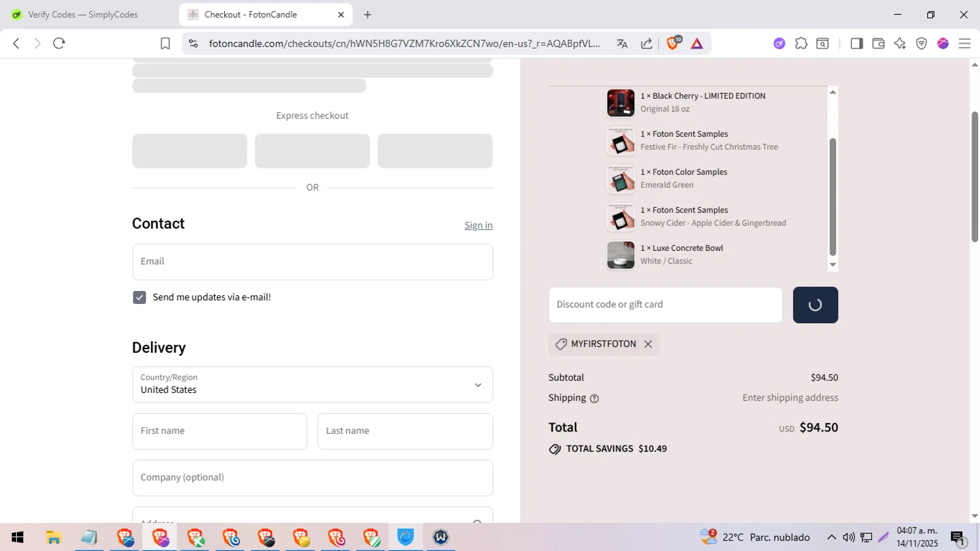The width and height of the screenshot is (980, 551).
Task: Bookmark this checkout page
Action: (165, 43)
